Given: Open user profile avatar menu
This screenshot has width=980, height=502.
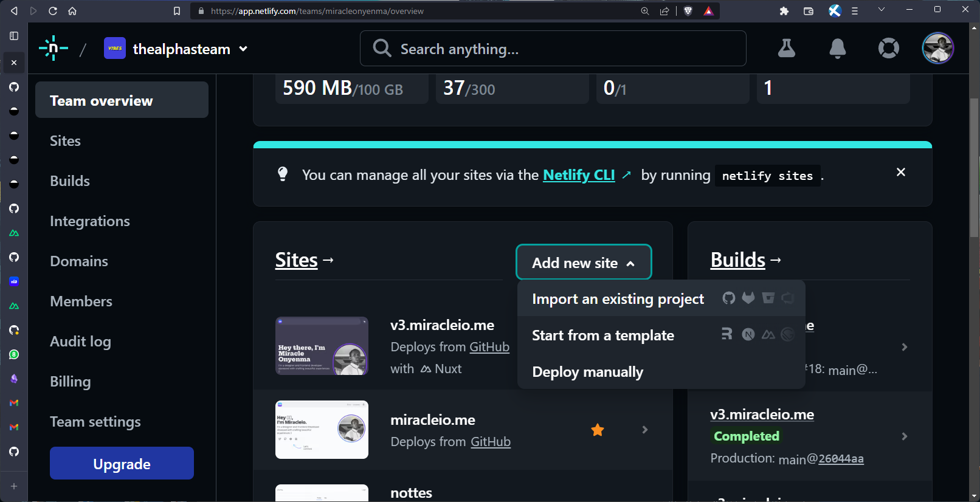Looking at the screenshot, I should (937, 48).
